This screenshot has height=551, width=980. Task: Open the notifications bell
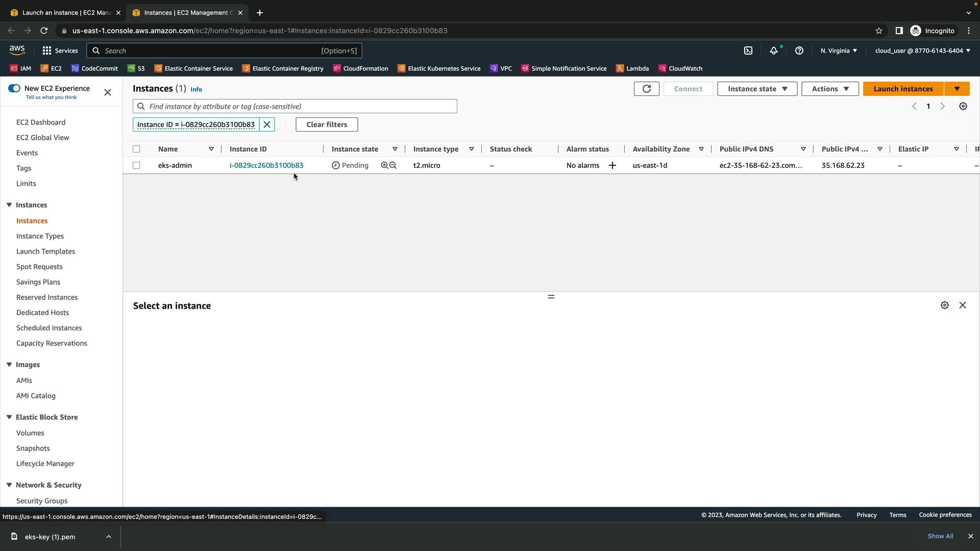[774, 51]
